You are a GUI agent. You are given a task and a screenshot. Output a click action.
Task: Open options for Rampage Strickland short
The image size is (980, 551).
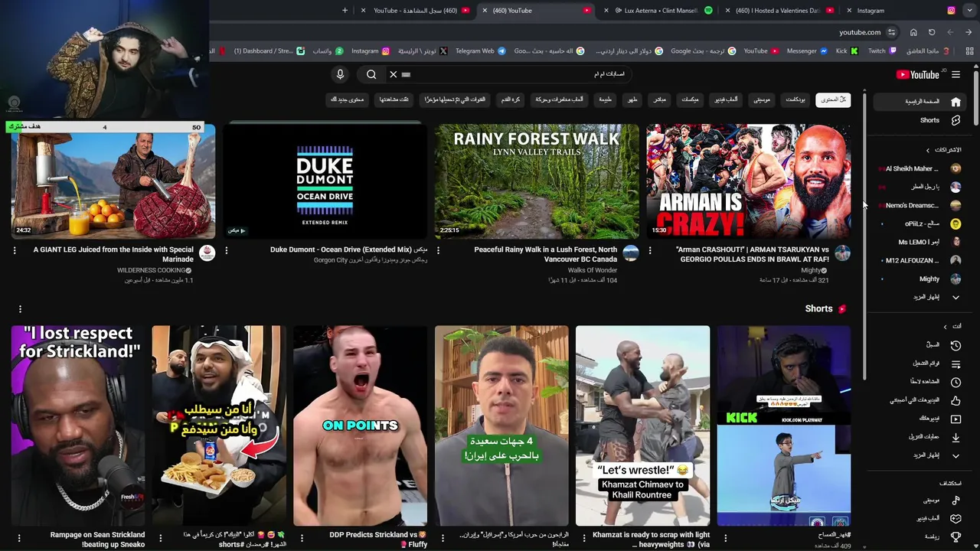tap(19, 539)
